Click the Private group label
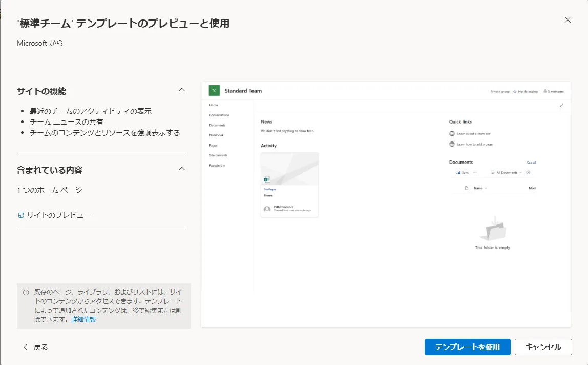Viewport: 588px width, 365px height. click(500, 92)
